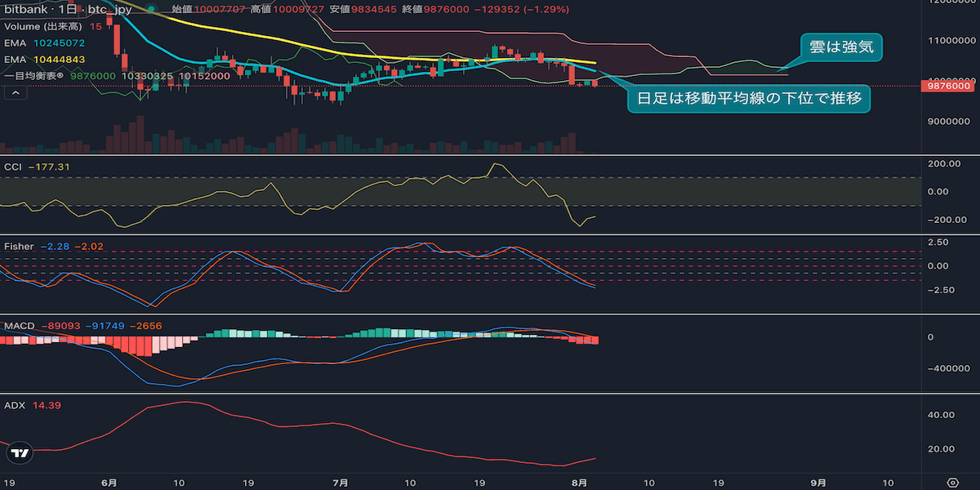Click the 9月 label on time axis
Screen dimensions: 980x490
click(x=818, y=482)
